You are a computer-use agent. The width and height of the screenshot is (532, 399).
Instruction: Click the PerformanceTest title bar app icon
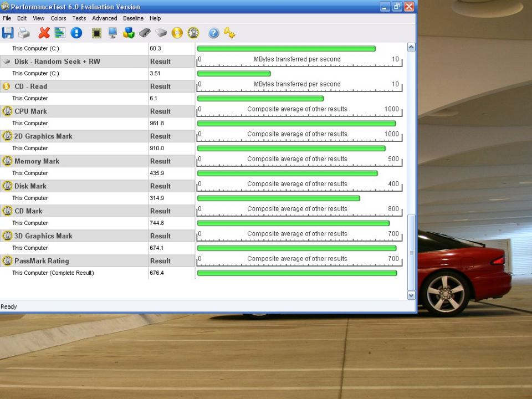(x=5, y=6)
